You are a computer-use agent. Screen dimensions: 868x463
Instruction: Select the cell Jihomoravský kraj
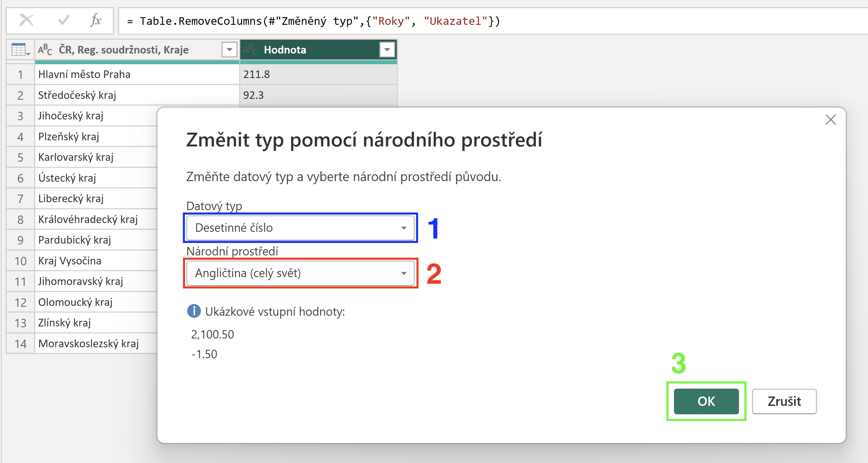click(x=96, y=281)
